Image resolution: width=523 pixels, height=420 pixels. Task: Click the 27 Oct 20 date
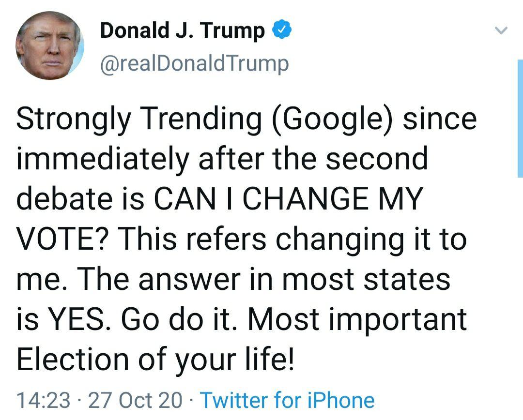[x=136, y=400]
